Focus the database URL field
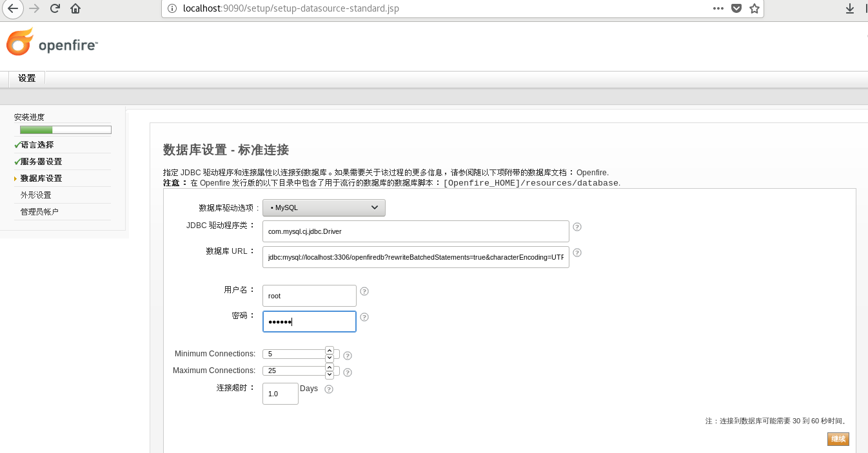 pyautogui.click(x=416, y=256)
